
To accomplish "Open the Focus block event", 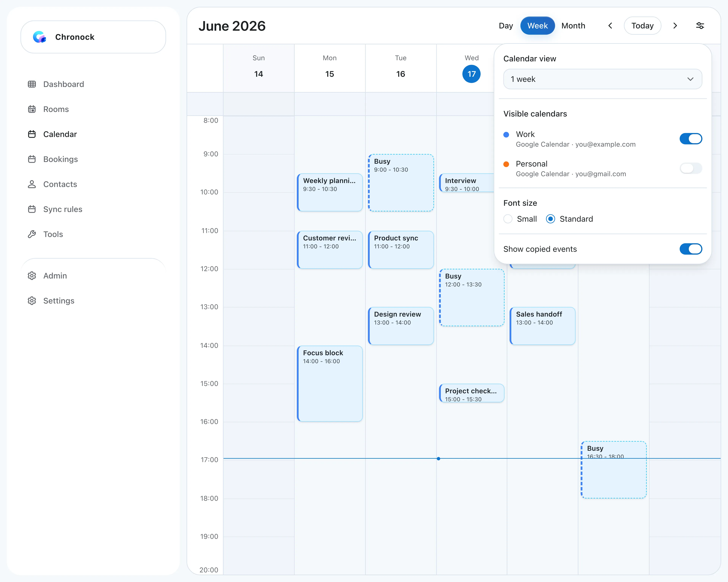I will 329,383.
